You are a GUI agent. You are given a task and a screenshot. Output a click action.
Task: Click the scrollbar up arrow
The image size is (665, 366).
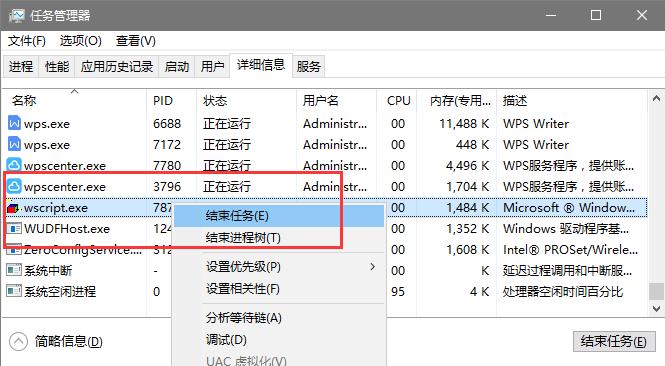(x=657, y=98)
